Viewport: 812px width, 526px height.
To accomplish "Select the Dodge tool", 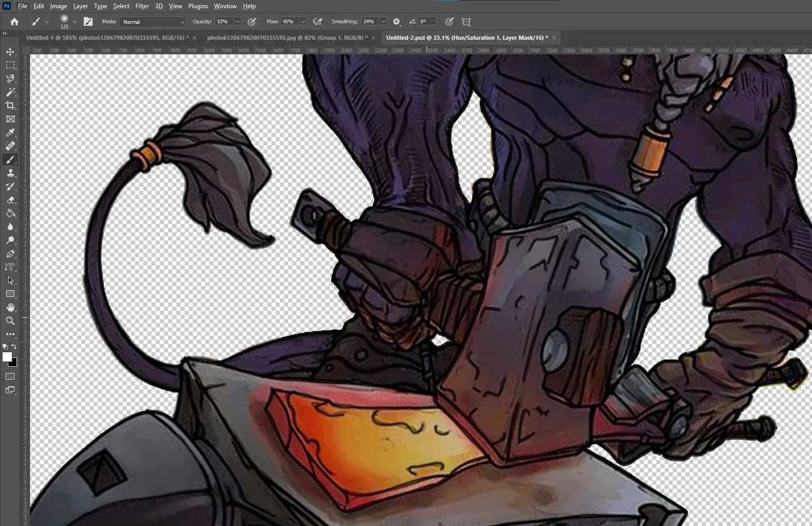I will pos(10,240).
